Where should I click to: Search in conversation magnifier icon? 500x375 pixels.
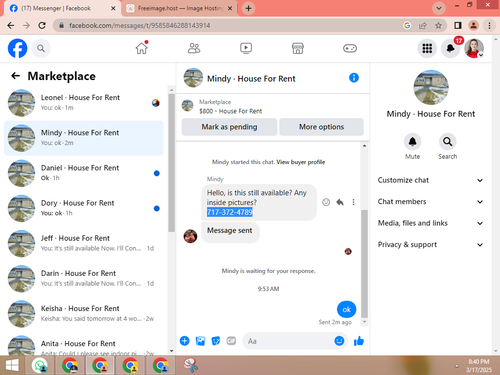coord(448,142)
